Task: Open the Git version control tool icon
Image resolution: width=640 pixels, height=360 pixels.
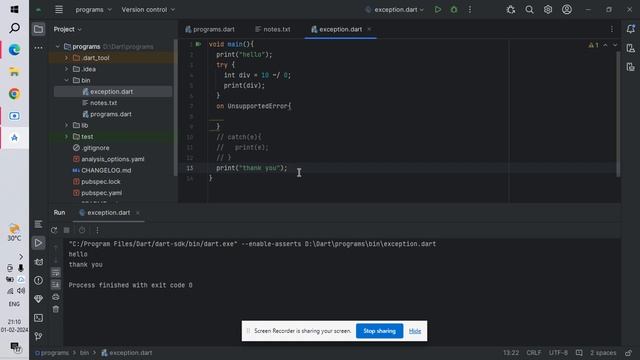Action: click(x=38, y=336)
